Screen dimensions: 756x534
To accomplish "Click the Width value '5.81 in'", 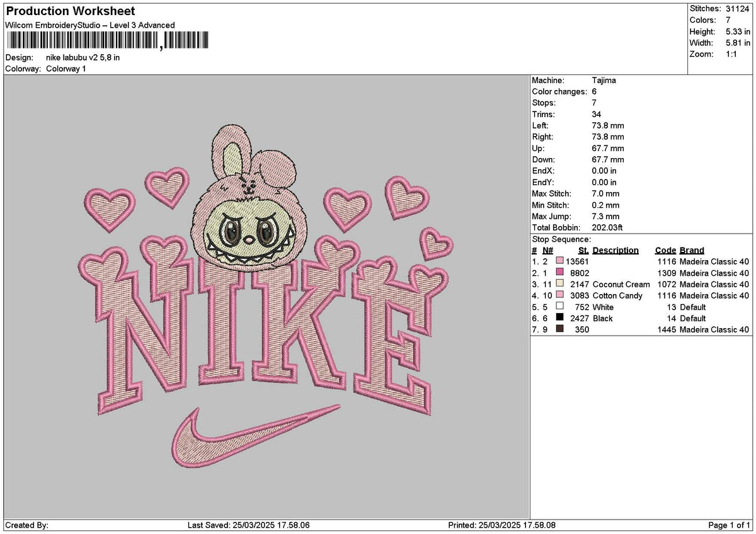I will coord(736,43).
